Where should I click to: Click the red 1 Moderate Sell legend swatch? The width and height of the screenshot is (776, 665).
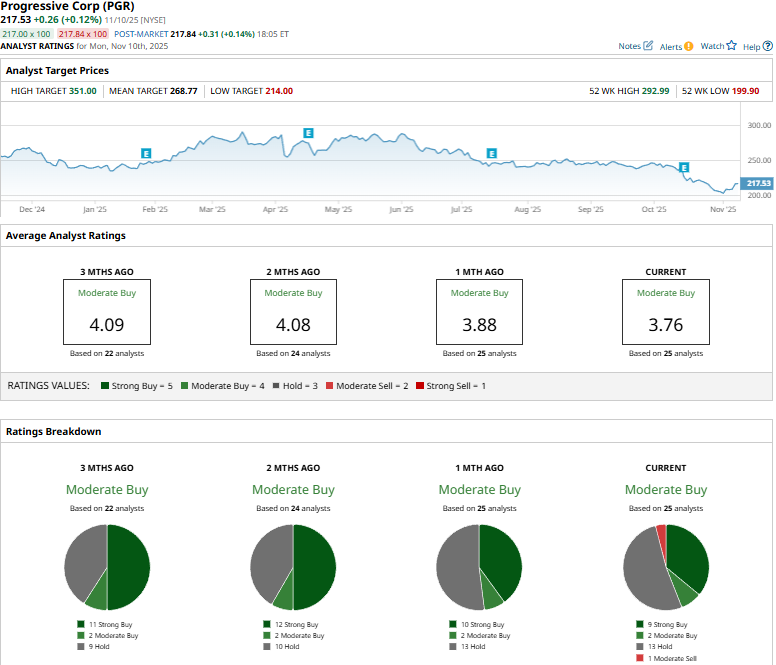(640, 658)
